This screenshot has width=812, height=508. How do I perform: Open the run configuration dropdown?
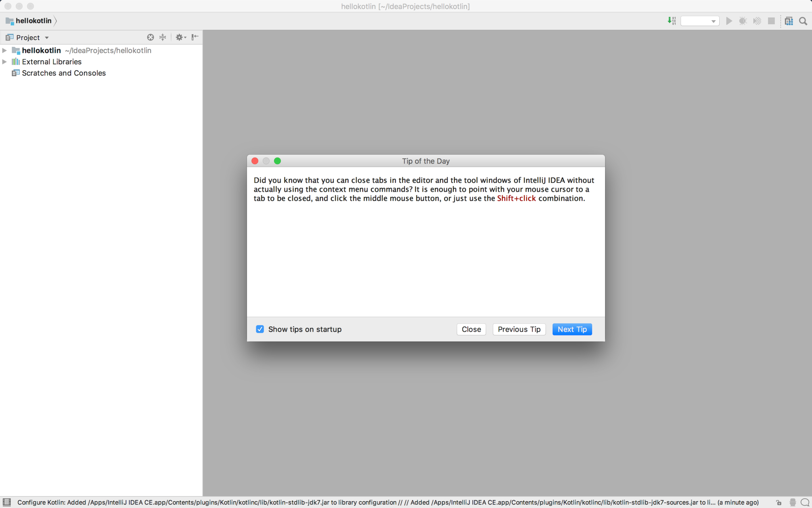pos(700,21)
